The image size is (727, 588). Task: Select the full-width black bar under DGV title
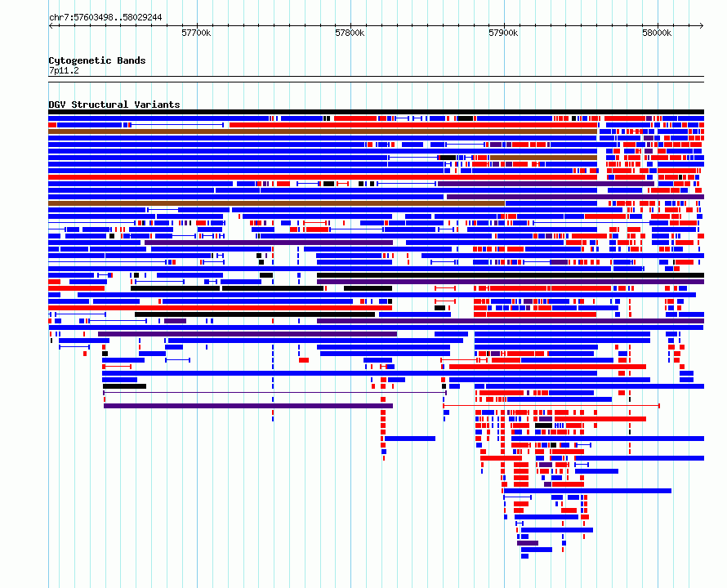(x=376, y=112)
